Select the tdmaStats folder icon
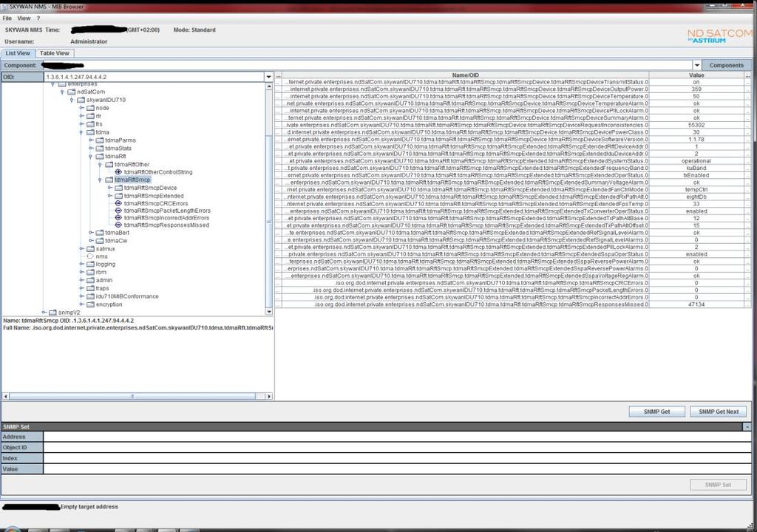The width and height of the screenshot is (757, 532). [x=100, y=149]
